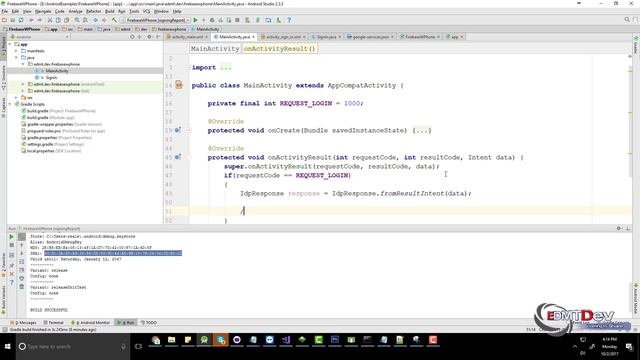This screenshot has height=360, width=640.
Task: Expand the folded onCreate method body
Action: (x=422, y=131)
